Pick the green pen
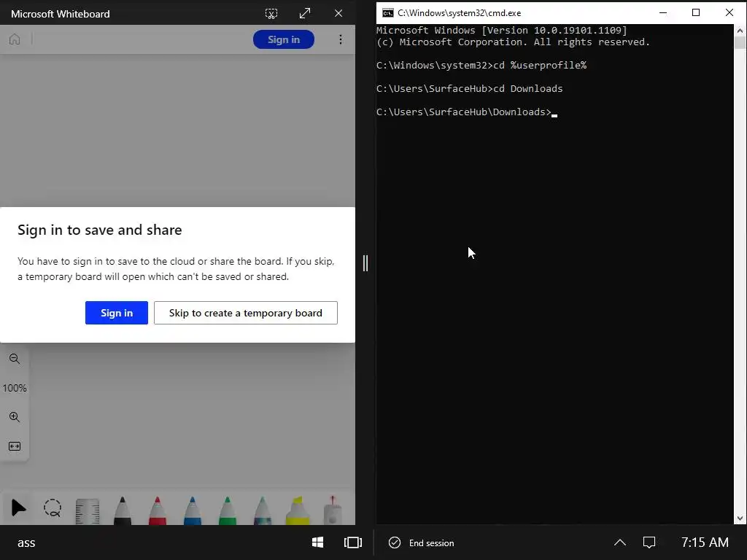This screenshot has height=560, width=747. pos(228,510)
